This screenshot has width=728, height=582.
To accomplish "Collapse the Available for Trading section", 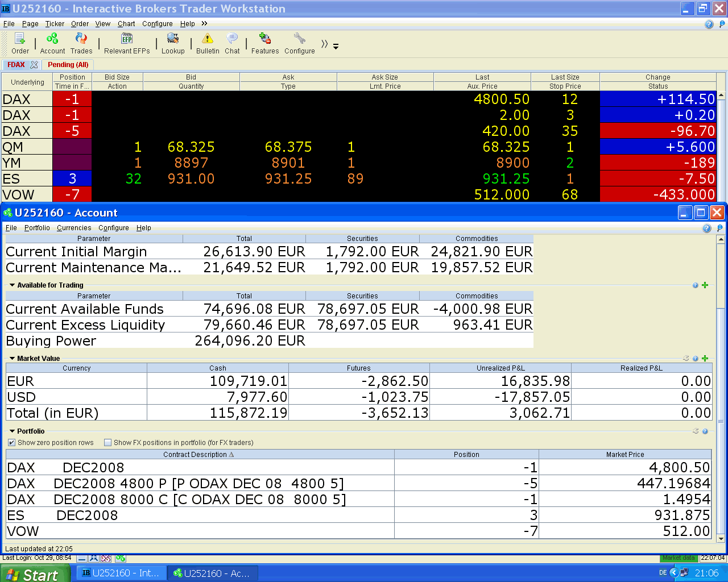I will [x=13, y=285].
